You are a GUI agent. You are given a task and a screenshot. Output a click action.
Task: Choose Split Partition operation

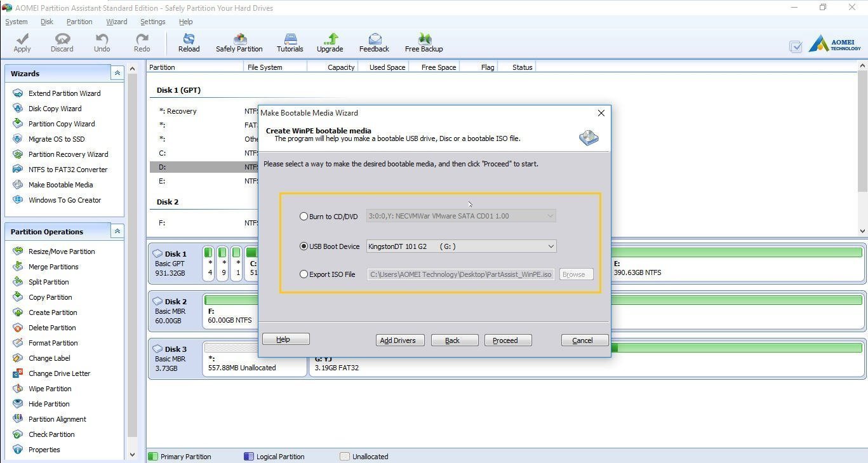[48, 282]
